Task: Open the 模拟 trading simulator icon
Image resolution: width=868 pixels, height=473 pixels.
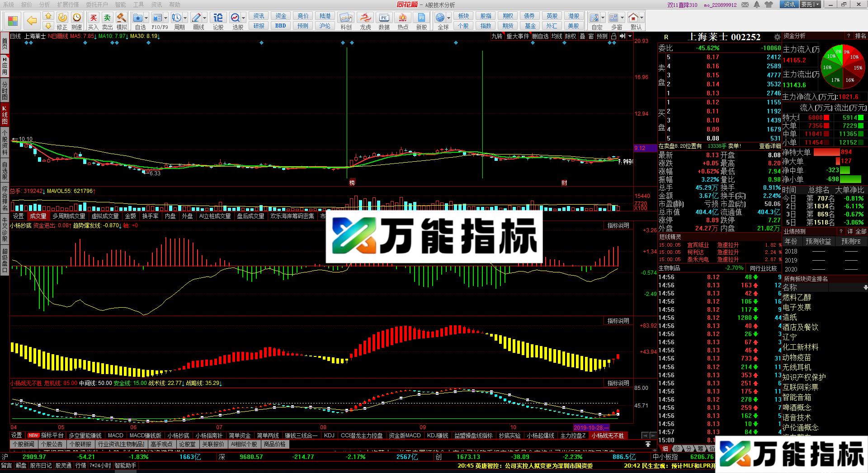Action: tap(121, 18)
